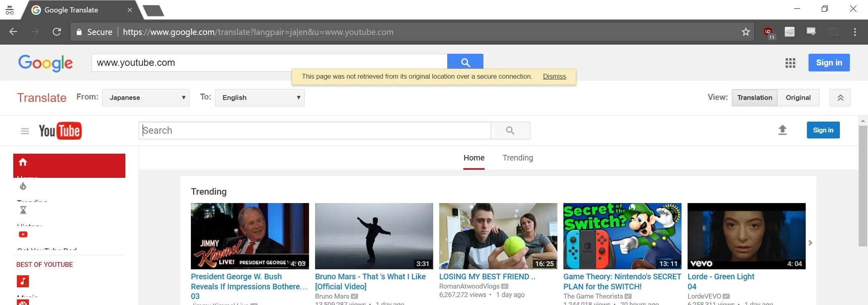The image size is (868, 305).
Task: Open the Secret of the Switch thumbnail
Action: click(x=622, y=236)
